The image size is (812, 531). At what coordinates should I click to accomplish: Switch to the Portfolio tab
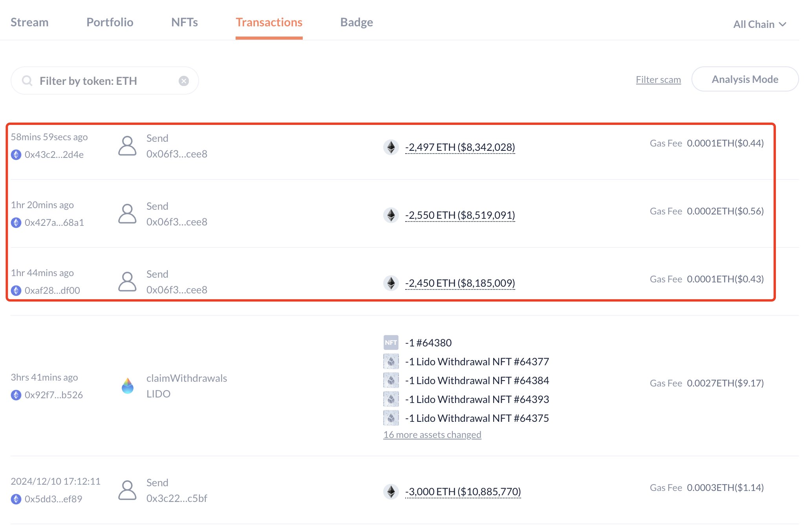click(110, 22)
